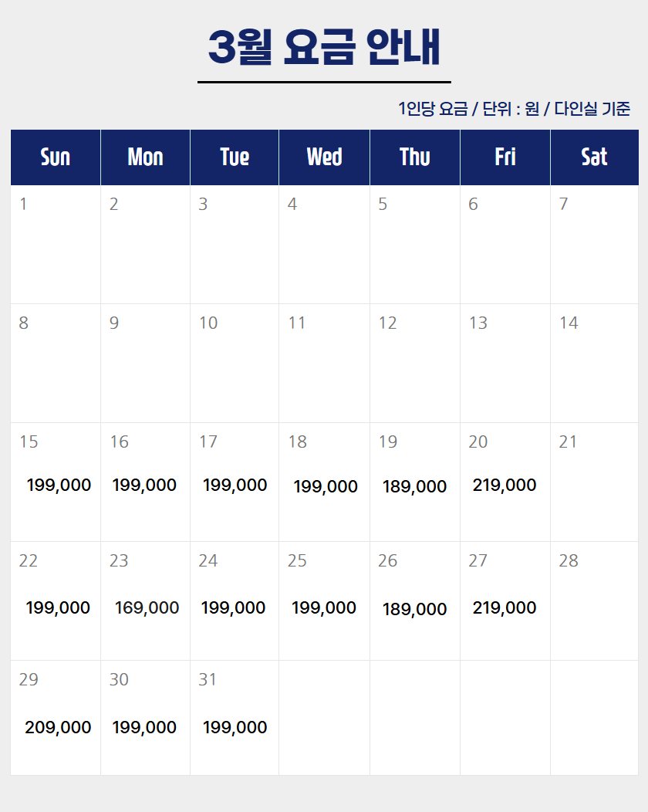Click the 3월 요금 안내 title
Screen dimensions: 648x812
click(x=324, y=48)
